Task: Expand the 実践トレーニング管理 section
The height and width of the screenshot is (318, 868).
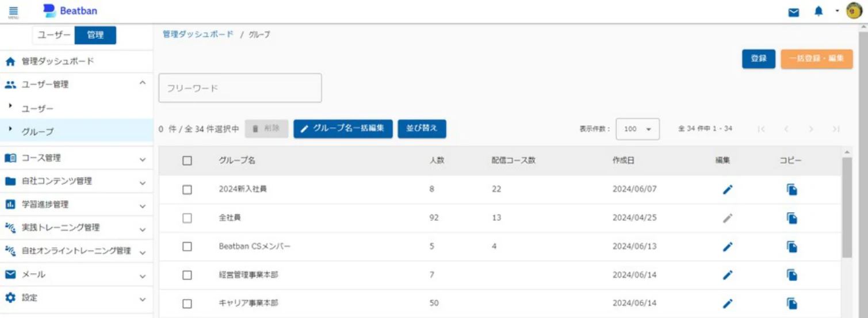Action: pos(143,229)
